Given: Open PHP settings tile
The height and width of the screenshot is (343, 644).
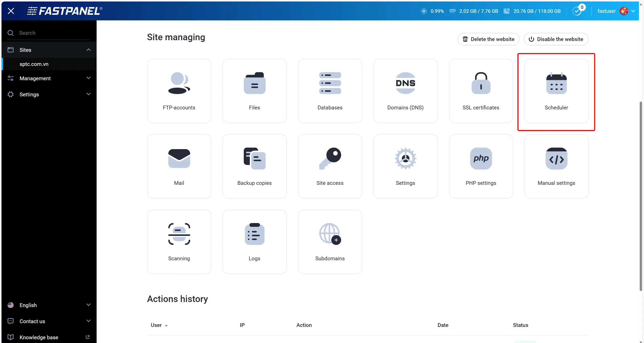Looking at the screenshot, I should coord(481,166).
